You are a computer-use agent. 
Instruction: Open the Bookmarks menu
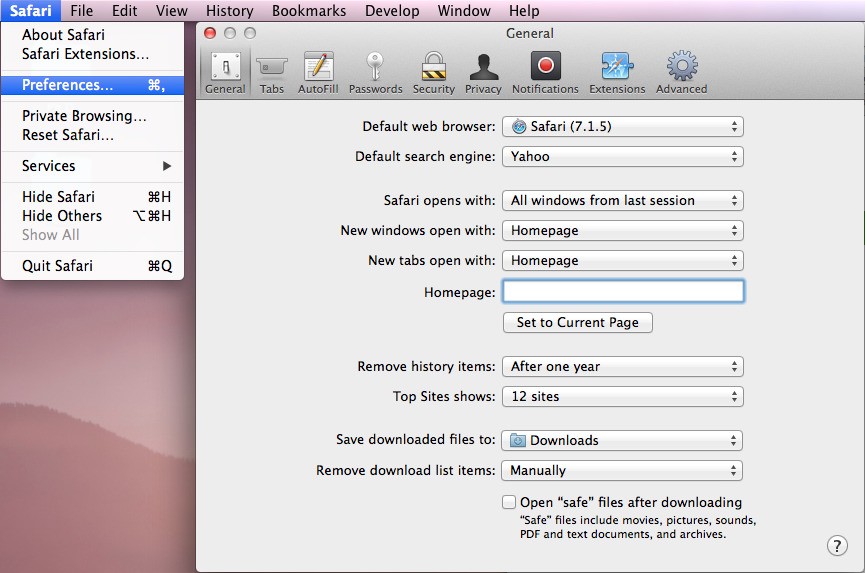(x=309, y=10)
